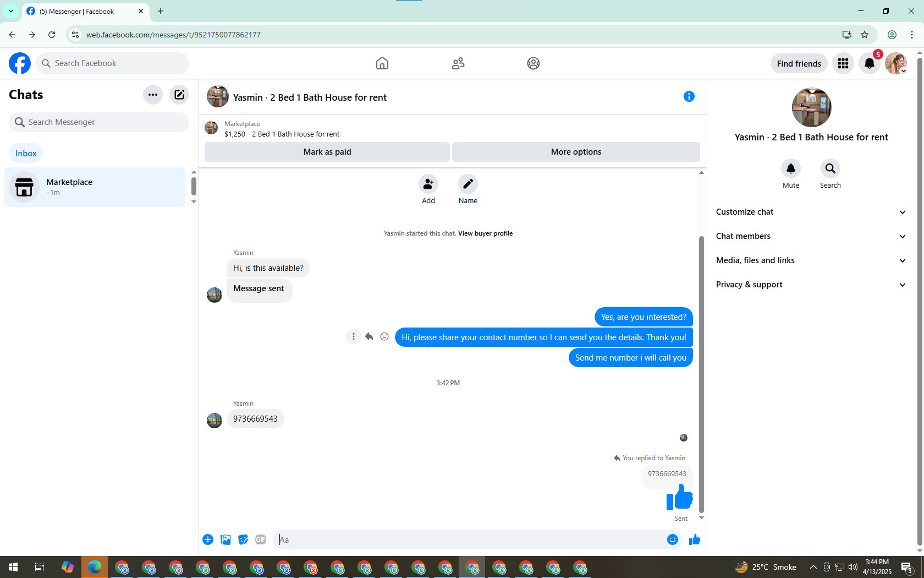Viewport: 924px width, 578px height.
Task: Open Windows Start menu
Action: point(13,567)
